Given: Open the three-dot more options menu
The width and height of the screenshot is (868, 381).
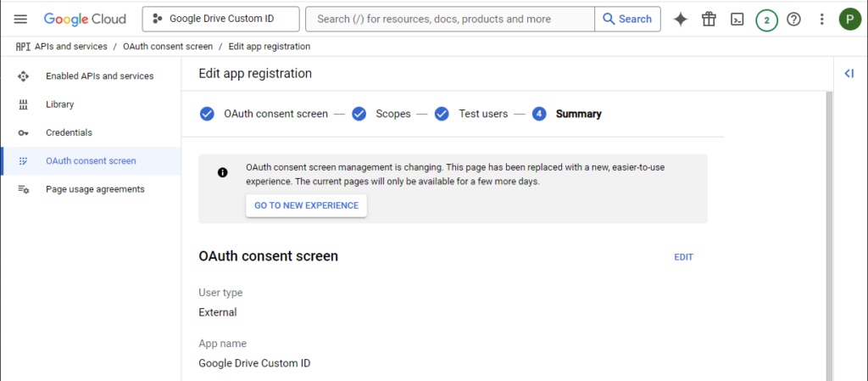Looking at the screenshot, I should click(x=822, y=20).
